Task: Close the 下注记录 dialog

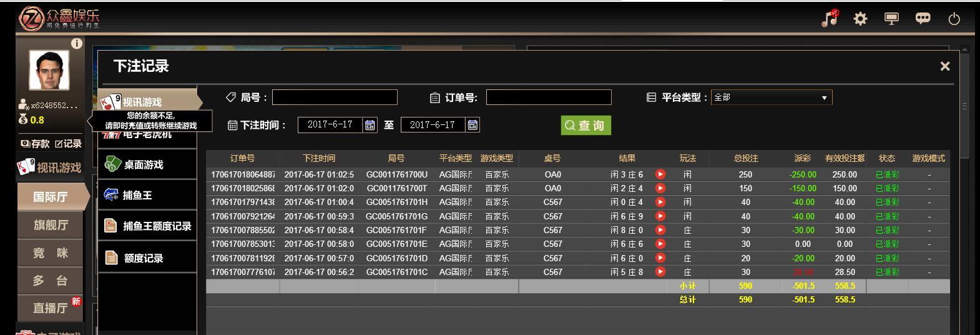Action: (945, 66)
